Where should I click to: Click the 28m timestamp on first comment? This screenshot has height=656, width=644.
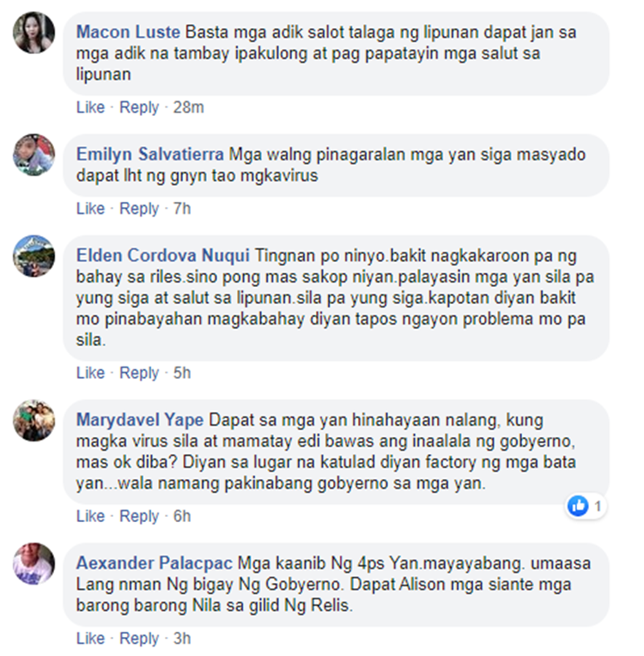(189, 107)
